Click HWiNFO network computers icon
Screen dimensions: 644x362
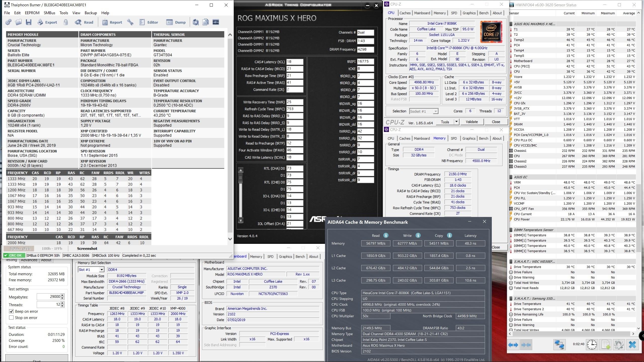559,344
